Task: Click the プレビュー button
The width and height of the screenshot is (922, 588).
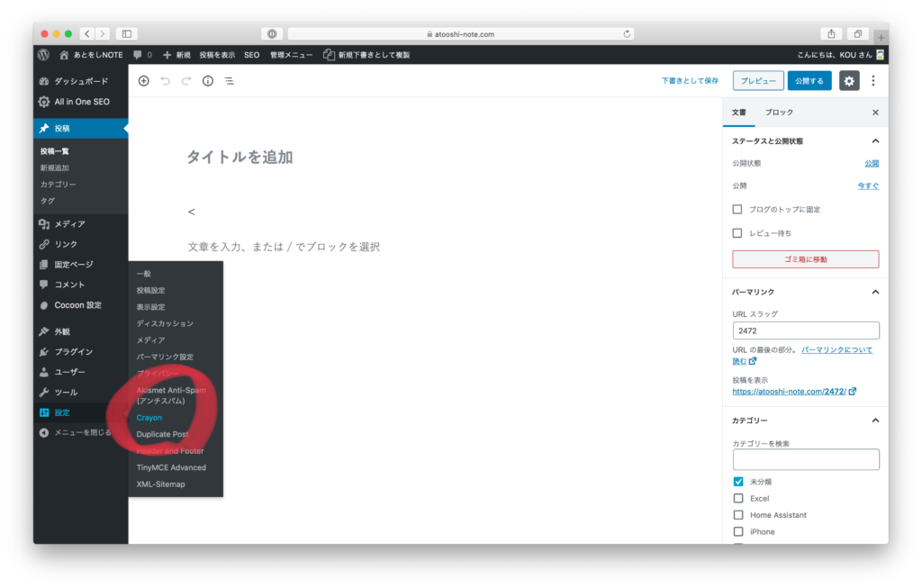Action: pos(758,81)
